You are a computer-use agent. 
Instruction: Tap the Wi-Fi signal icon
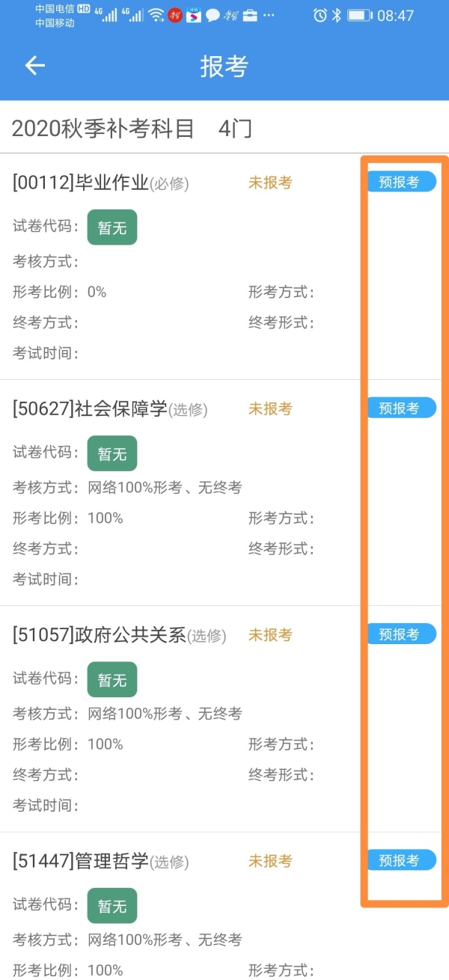click(x=156, y=15)
